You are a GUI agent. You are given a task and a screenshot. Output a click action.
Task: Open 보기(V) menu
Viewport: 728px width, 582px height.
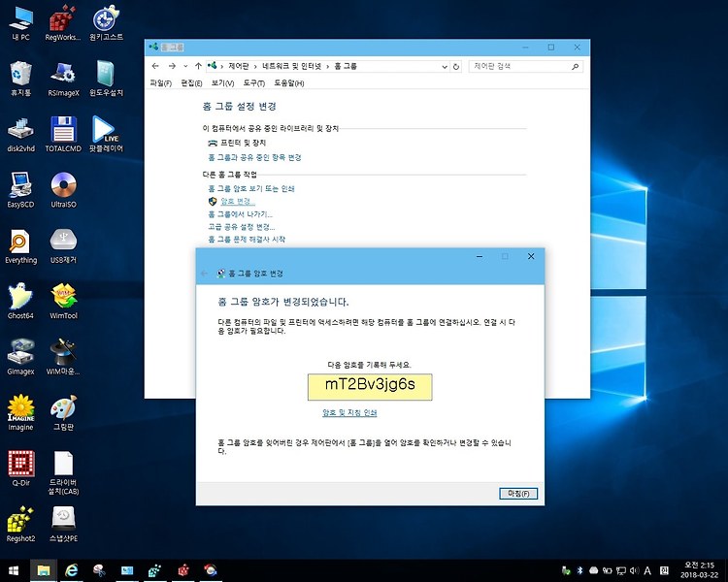(222, 83)
